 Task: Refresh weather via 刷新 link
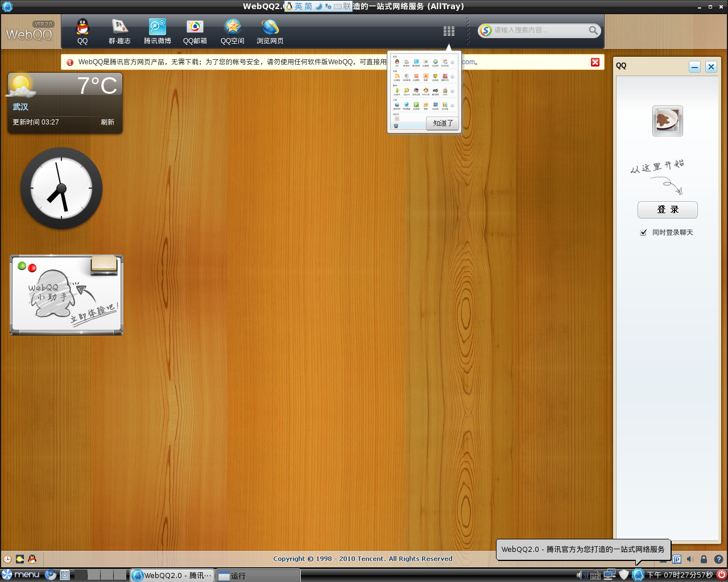click(107, 122)
